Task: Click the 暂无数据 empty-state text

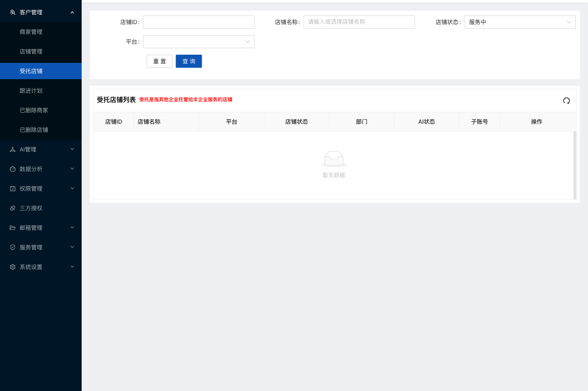Action: (x=334, y=175)
